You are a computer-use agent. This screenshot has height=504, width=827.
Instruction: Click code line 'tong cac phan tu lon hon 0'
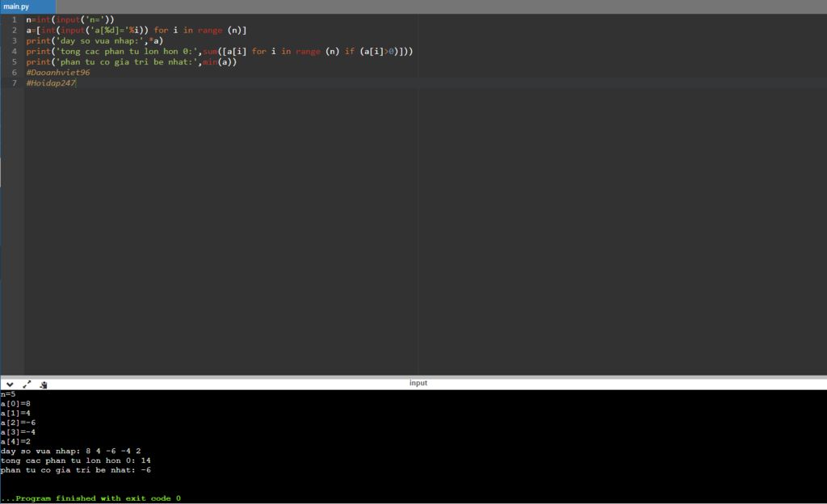(x=220, y=51)
